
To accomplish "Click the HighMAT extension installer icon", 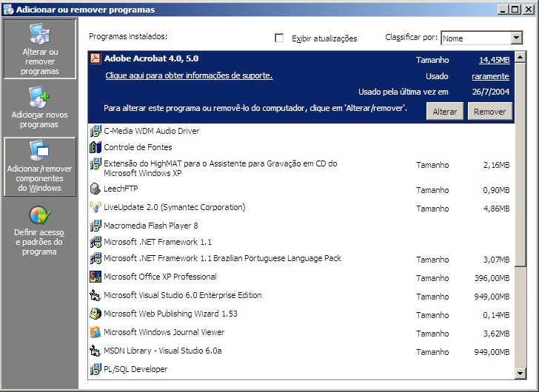I will 96,163.
